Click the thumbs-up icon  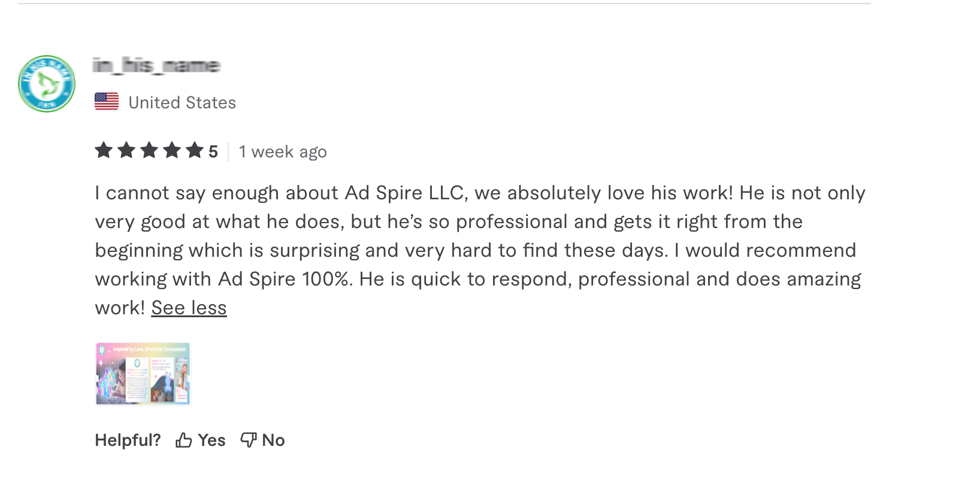click(x=183, y=440)
